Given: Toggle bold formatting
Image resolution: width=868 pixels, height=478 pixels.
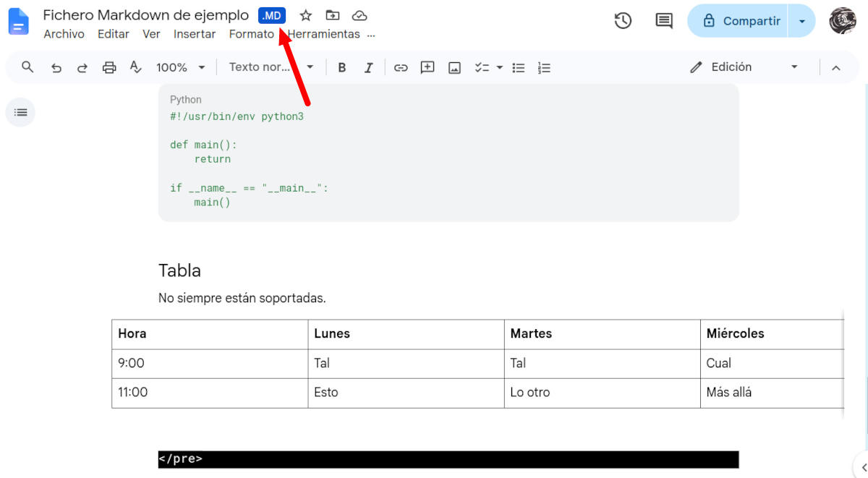Looking at the screenshot, I should coord(342,67).
